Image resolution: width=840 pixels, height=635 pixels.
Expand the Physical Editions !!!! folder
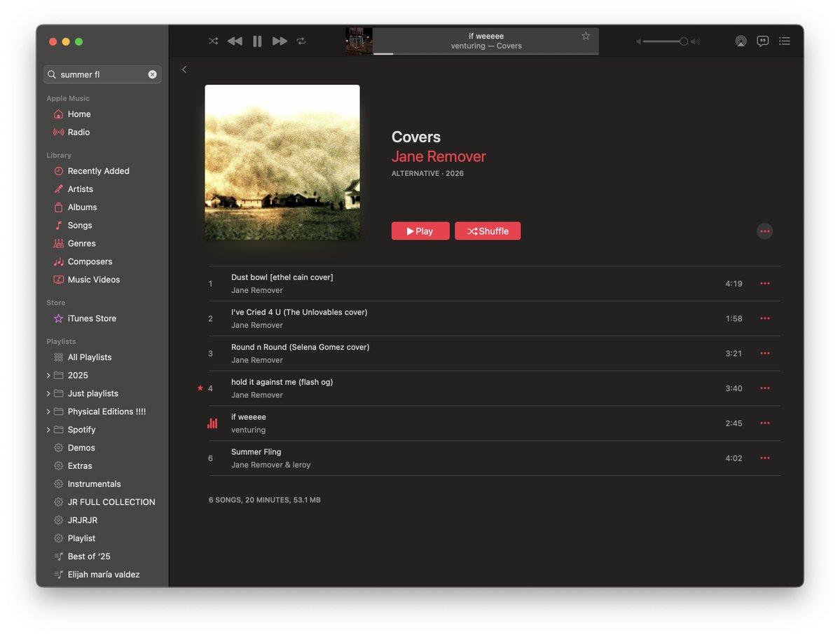coord(48,412)
